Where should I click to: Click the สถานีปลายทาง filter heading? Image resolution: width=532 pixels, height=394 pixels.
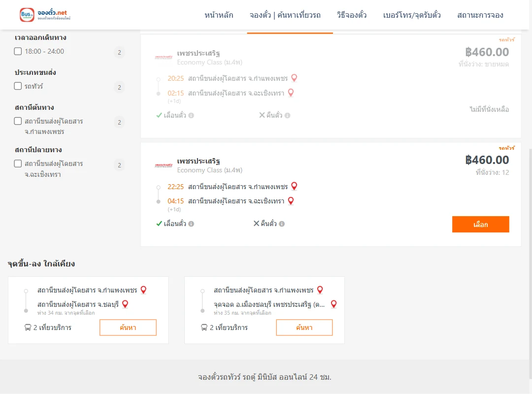tap(38, 150)
